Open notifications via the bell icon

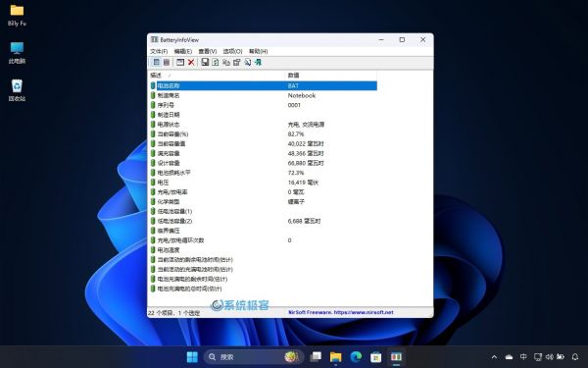(575, 357)
